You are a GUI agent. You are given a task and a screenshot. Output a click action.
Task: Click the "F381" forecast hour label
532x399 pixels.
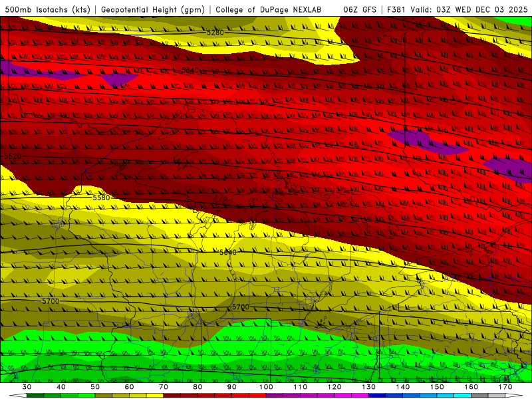click(x=396, y=9)
